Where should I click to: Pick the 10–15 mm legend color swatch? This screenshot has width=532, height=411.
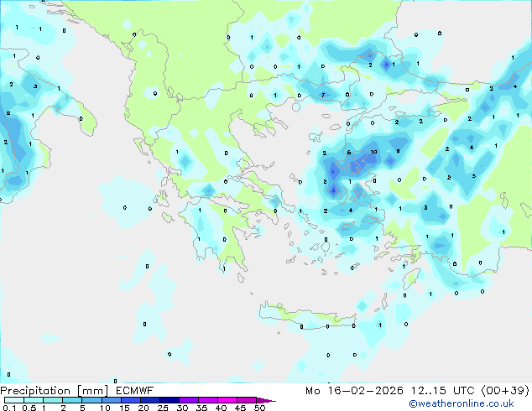pos(111,400)
